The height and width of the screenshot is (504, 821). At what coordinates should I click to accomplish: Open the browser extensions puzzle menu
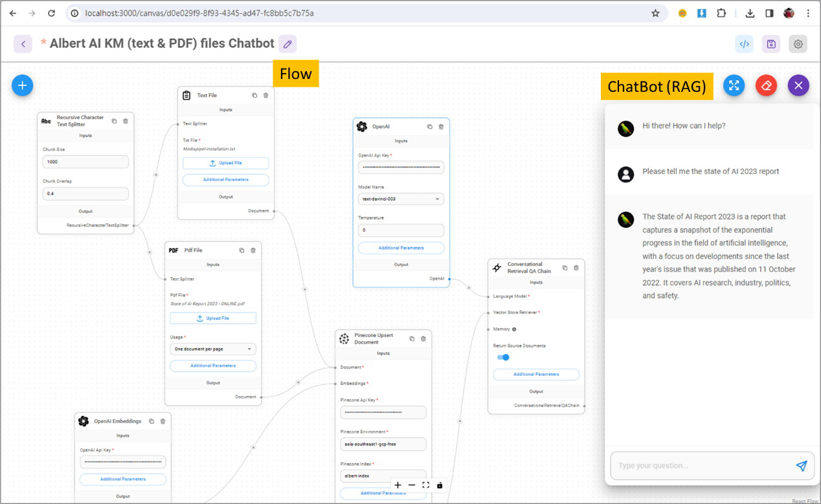click(x=721, y=13)
